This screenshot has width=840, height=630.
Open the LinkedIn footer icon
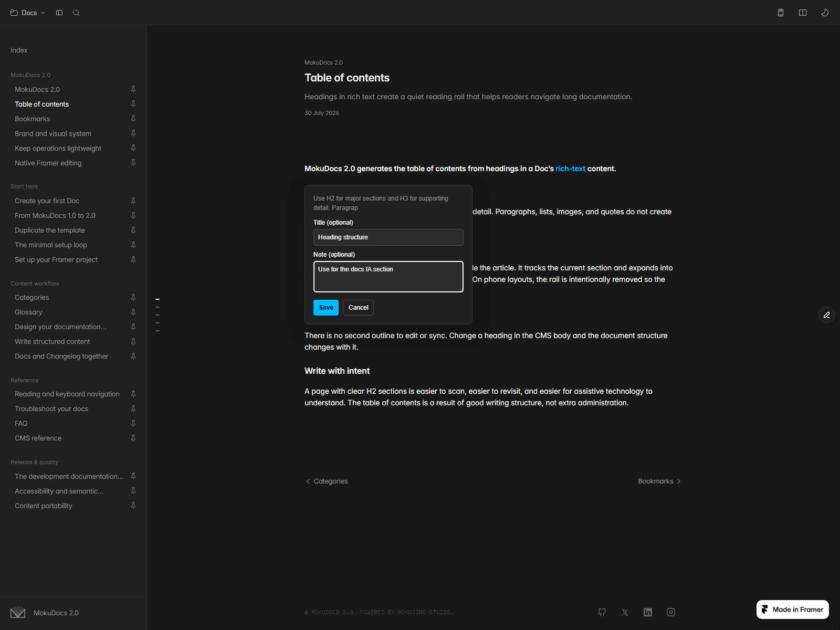pos(648,612)
